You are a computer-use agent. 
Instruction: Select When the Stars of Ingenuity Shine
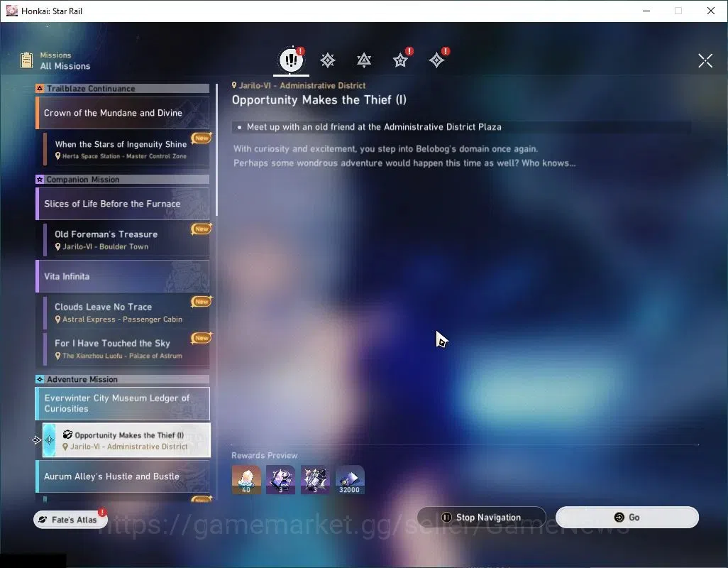click(x=126, y=149)
